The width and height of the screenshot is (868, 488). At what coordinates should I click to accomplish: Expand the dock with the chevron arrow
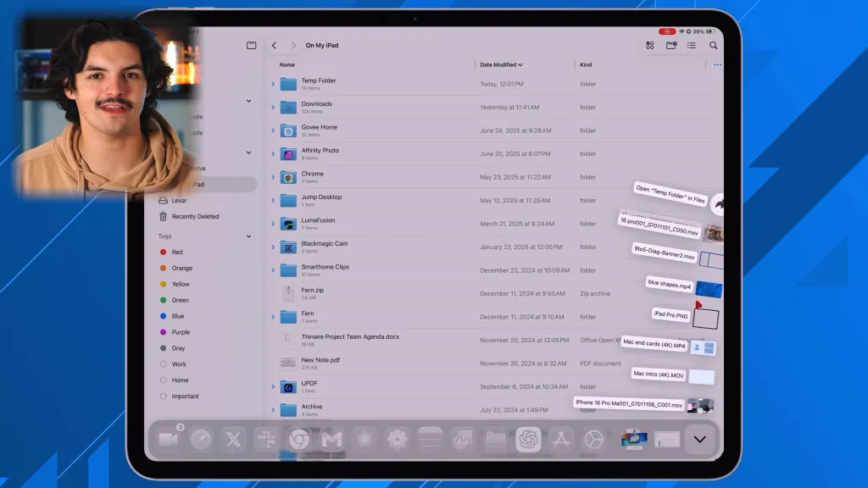coord(699,441)
